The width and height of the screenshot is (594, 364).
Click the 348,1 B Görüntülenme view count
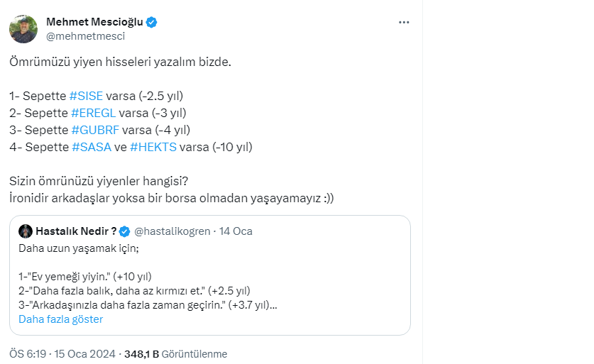coord(175,353)
